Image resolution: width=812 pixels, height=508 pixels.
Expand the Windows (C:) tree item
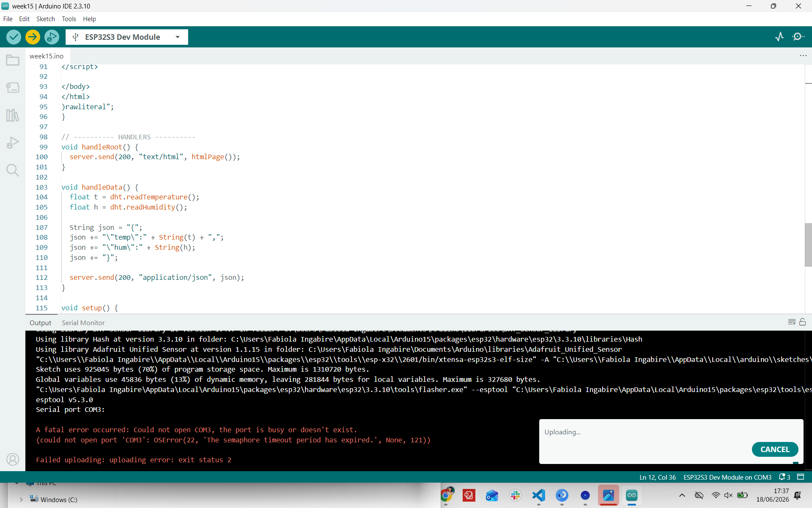point(21,500)
